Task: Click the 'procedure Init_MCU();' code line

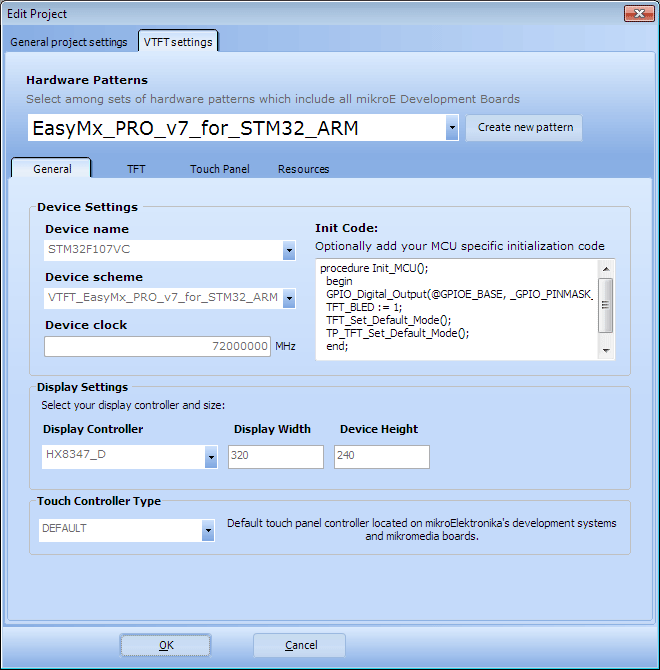Action: coord(374,268)
